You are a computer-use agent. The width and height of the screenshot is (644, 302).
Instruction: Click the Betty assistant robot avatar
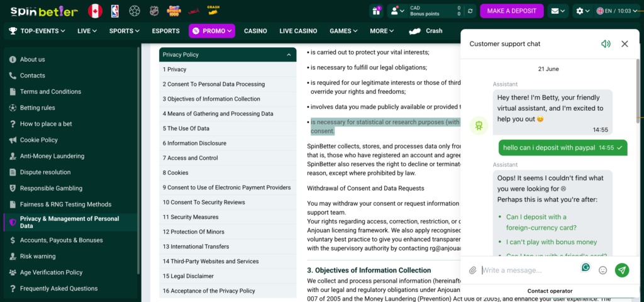pos(479,126)
